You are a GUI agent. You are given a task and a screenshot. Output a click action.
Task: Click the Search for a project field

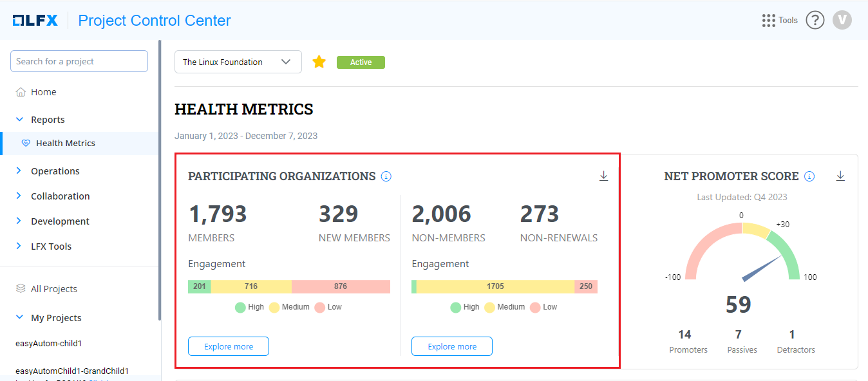(79, 61)
